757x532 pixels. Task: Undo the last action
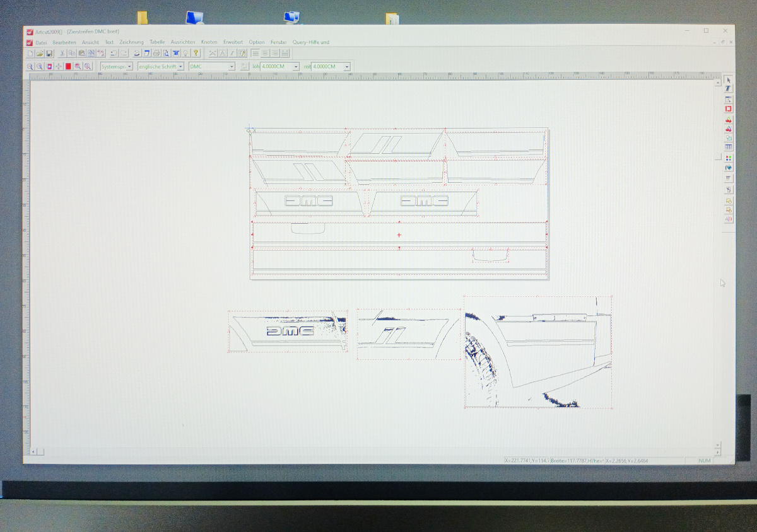pos(114,54)
